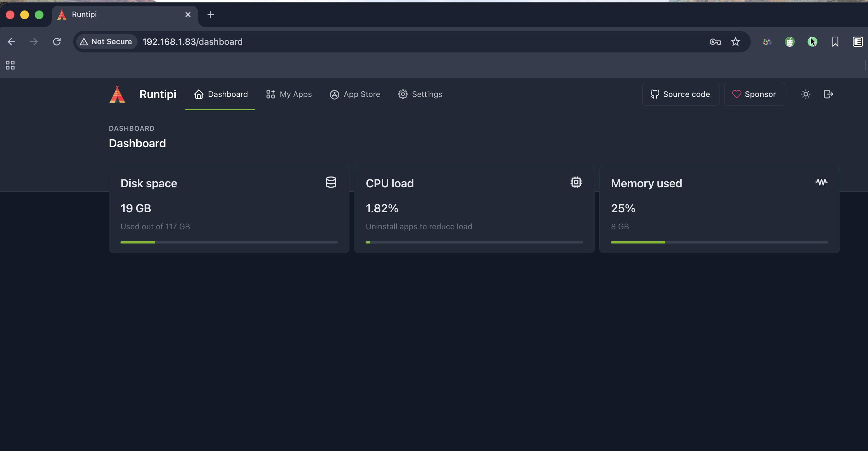Click the Dashboard home icon
This screenshot has height=451, width=868.
point(199,94)
